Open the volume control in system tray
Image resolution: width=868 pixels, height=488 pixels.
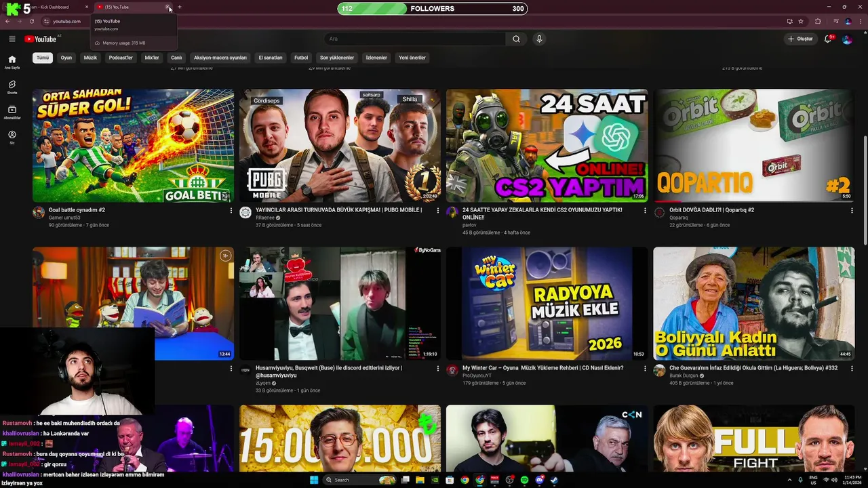(833, 480)
